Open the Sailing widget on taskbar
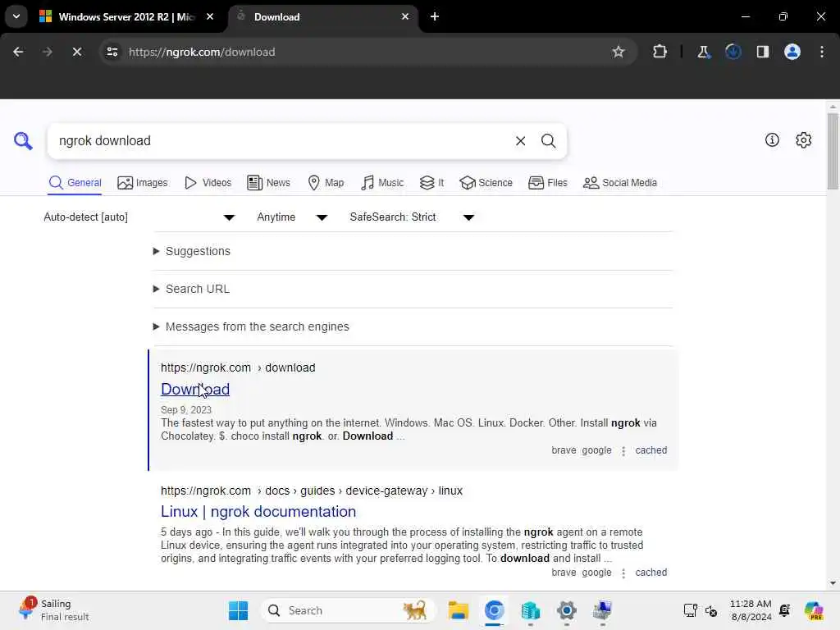Screen dimensions: 840x630 click(52, 610)
